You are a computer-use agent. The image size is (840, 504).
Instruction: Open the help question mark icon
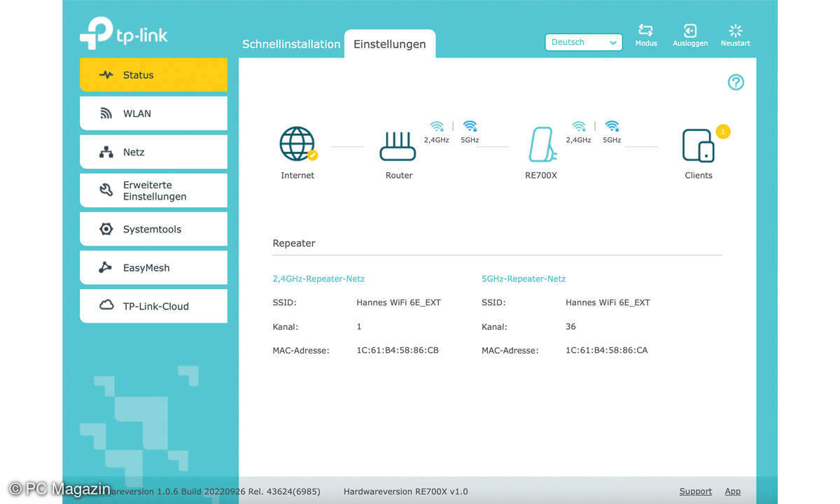[736, 83]
